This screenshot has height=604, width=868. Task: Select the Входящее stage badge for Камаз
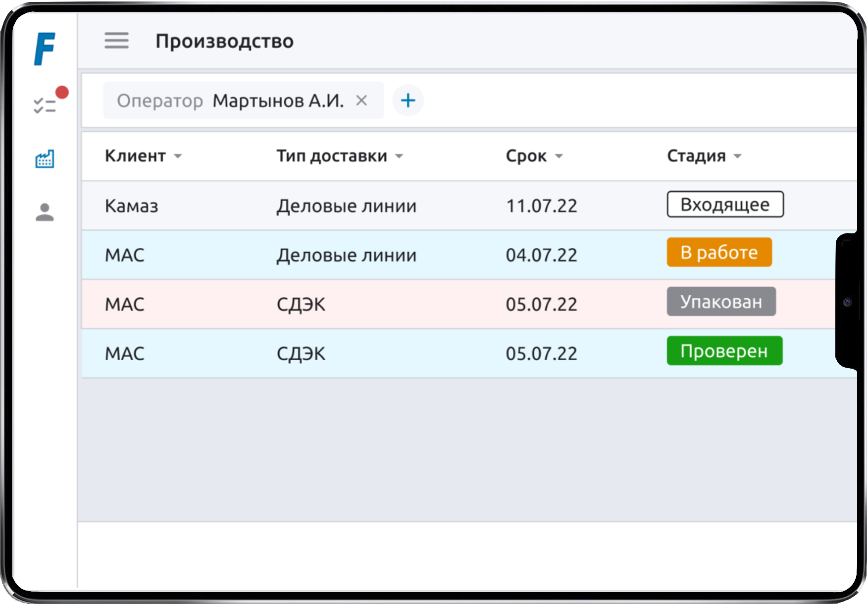click(725, 204)
